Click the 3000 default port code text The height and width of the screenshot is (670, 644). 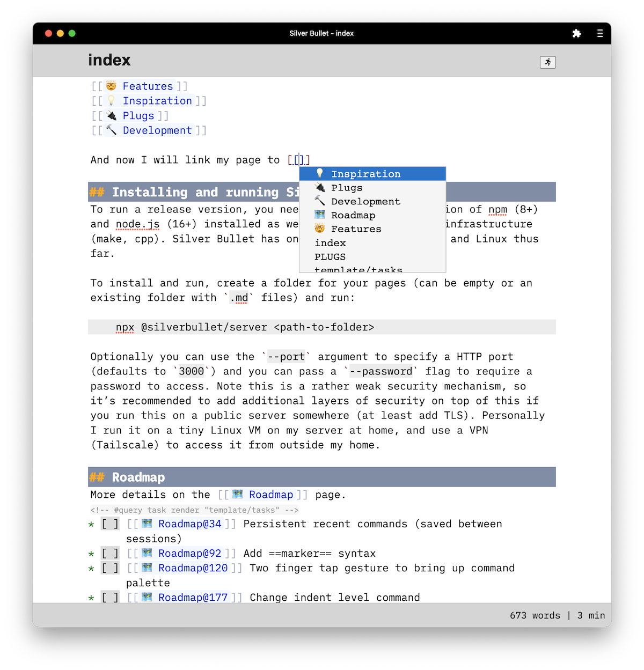coord(192,371)
